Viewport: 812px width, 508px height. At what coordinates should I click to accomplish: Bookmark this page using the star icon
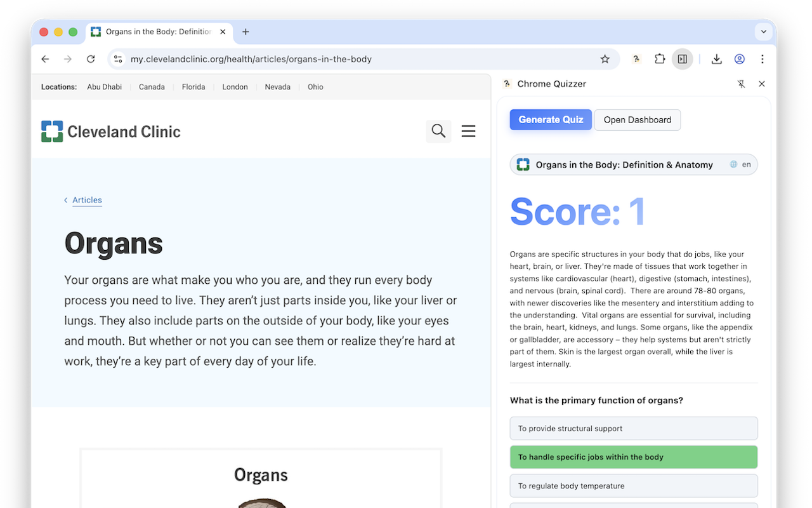(605, 58)
